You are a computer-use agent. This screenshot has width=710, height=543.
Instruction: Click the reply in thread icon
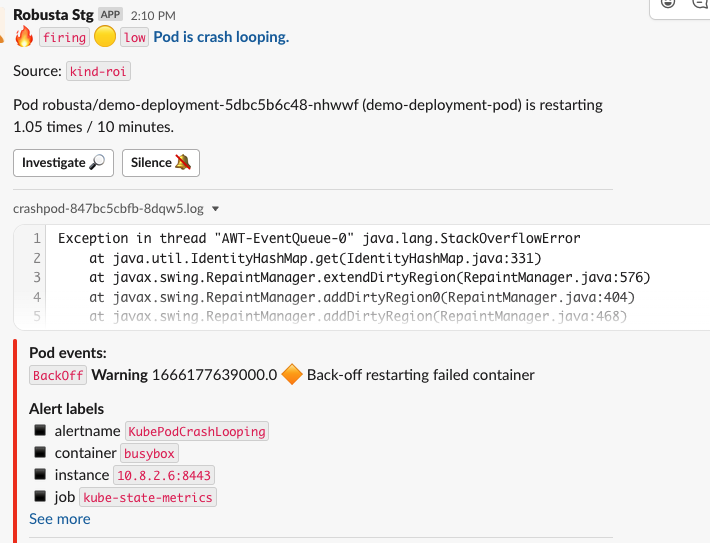pyautogui.click(x=700, y=4)
